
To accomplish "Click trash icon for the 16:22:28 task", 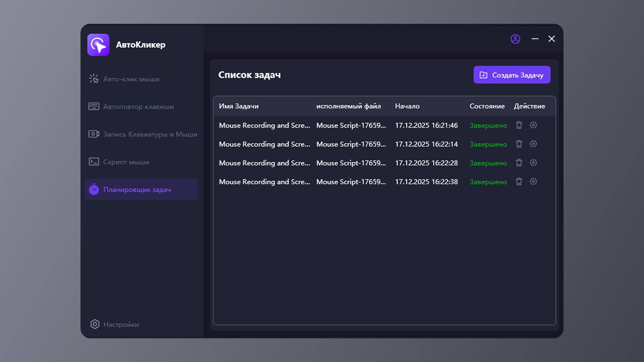I will [519, 163].
